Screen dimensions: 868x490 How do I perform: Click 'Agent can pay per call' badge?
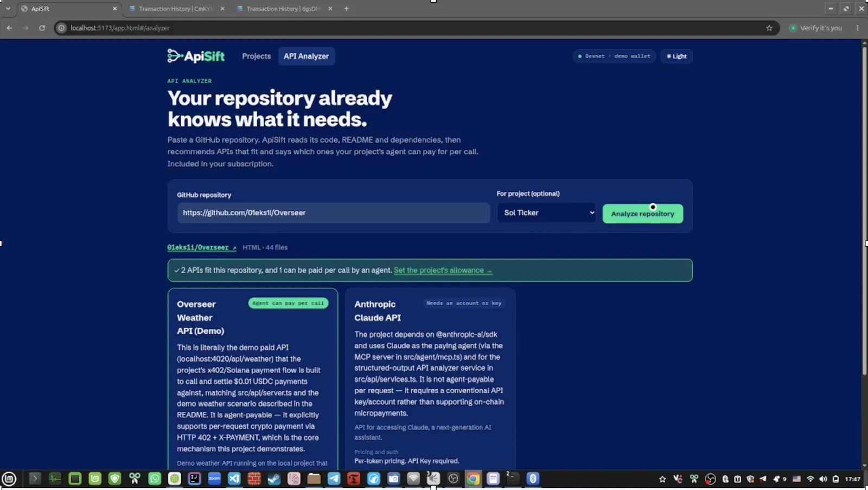[x=288, y=304]
